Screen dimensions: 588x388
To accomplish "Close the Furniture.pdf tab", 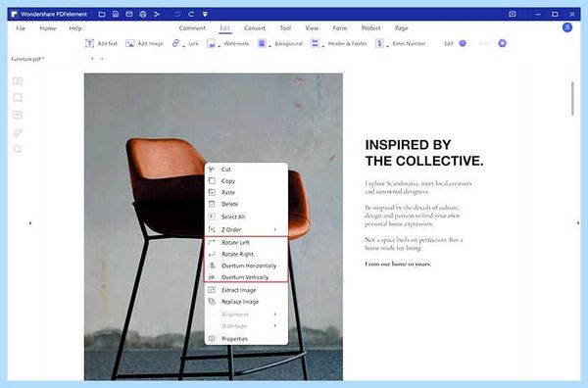I will click(92, 59).
